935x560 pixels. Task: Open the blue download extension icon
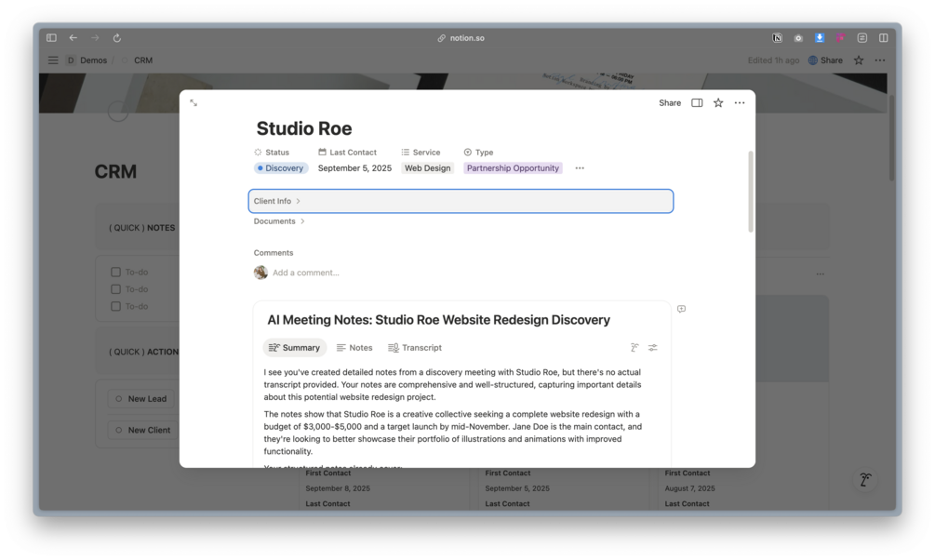pyautogui.click(x=820, y=37)
